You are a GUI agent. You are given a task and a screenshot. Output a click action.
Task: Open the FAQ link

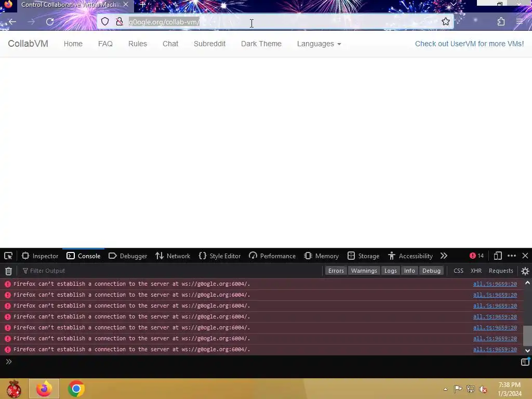(105, 44)
